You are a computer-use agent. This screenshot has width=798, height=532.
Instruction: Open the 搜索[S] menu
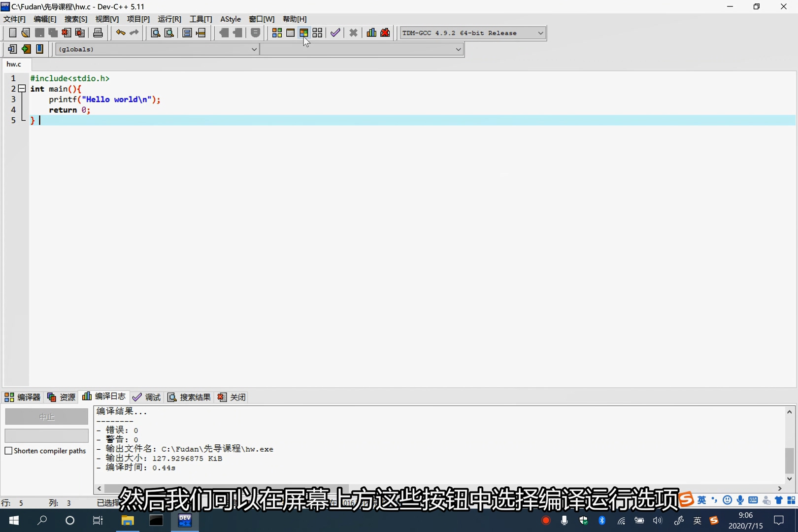coord(76,19)
